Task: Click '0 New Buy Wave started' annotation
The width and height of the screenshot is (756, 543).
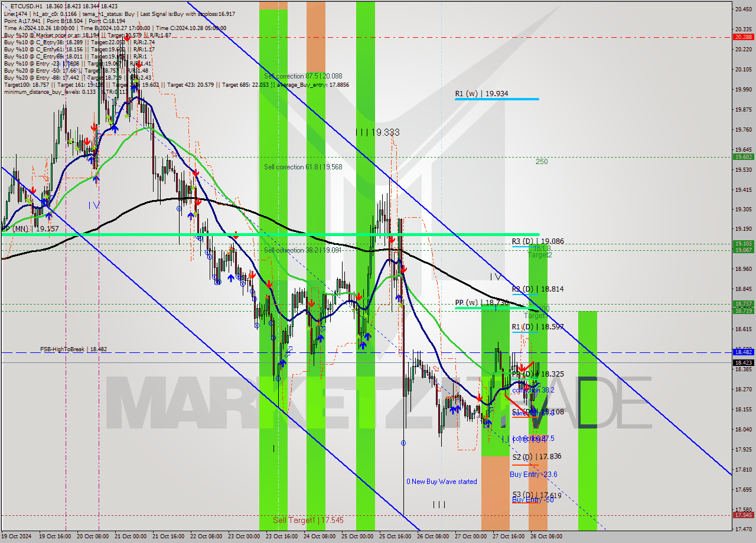Action: [441, 482]
